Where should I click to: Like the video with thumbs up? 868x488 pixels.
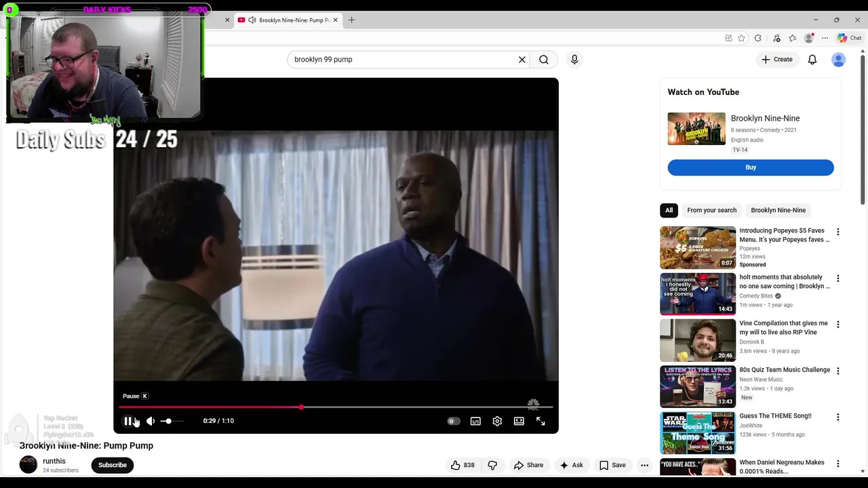coord(462,465)
